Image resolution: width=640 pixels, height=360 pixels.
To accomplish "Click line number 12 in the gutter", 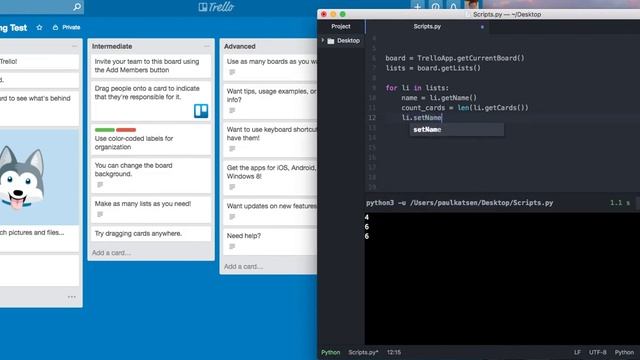I will (x=372, y=118).
